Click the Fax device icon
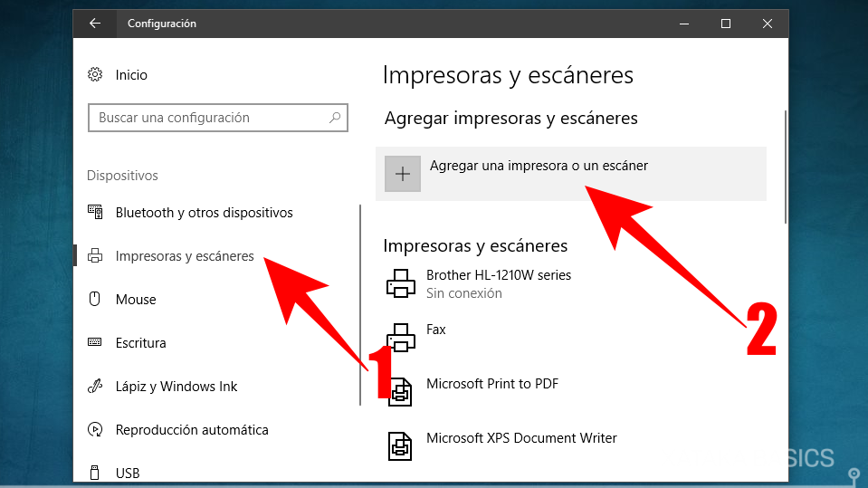Viewport: 868px width, 488px height. [401, 338]
